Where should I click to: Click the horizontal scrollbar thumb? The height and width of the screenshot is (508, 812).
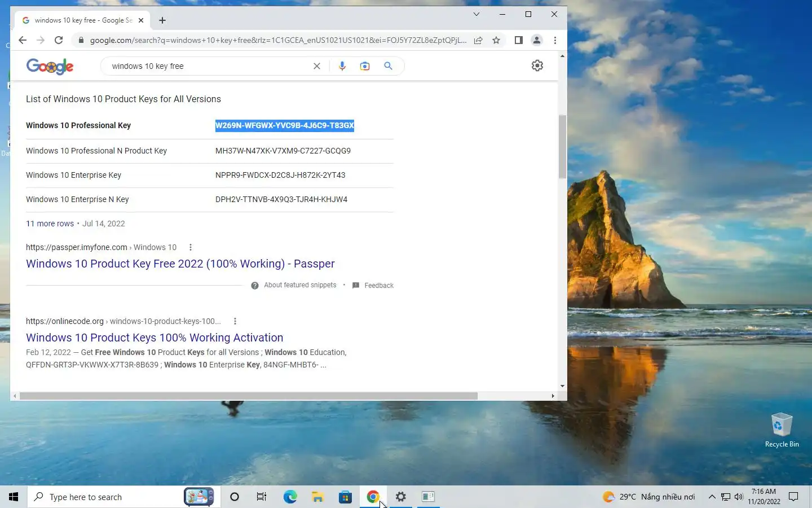tap(249, 396)
